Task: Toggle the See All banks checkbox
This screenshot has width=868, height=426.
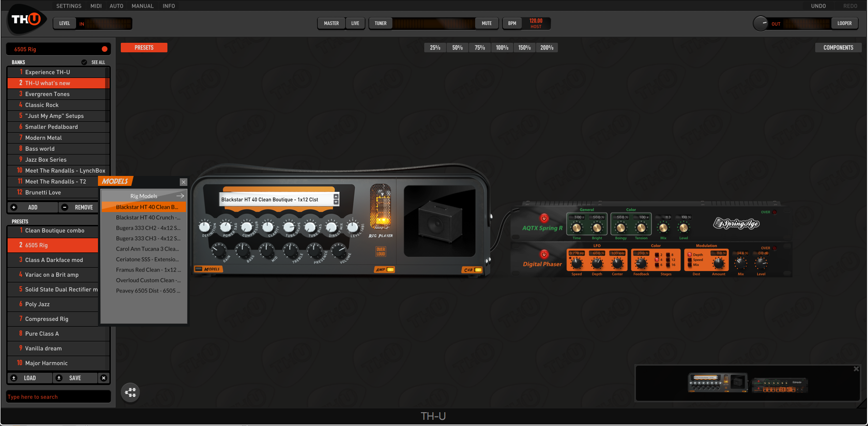Action: tap(84, 62)
